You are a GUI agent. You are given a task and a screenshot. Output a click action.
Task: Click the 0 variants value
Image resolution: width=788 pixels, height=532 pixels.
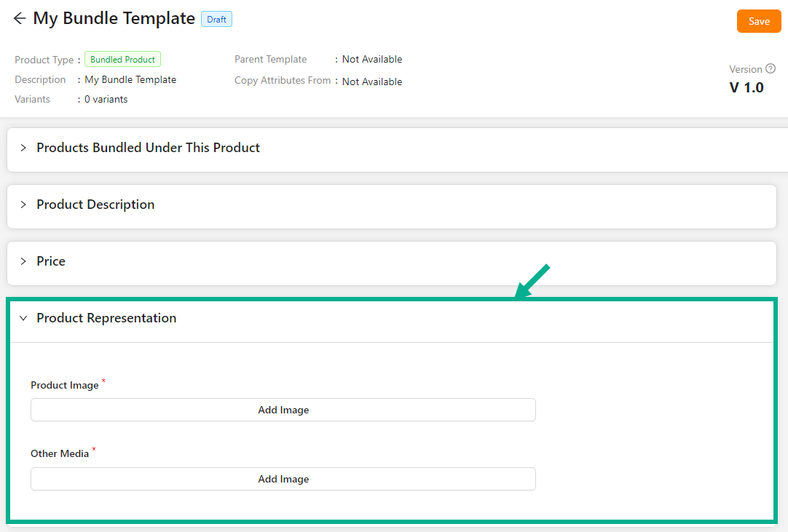[106, 99]
